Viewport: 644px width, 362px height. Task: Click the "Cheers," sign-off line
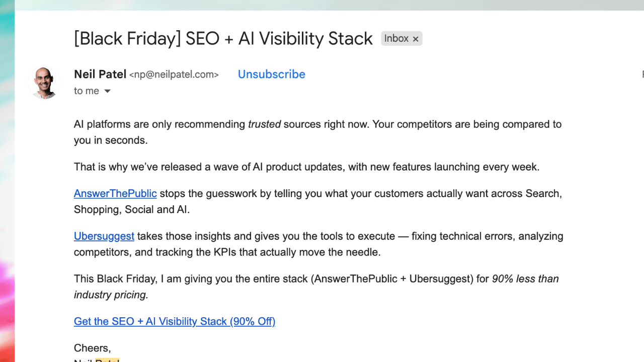point(92,348)
